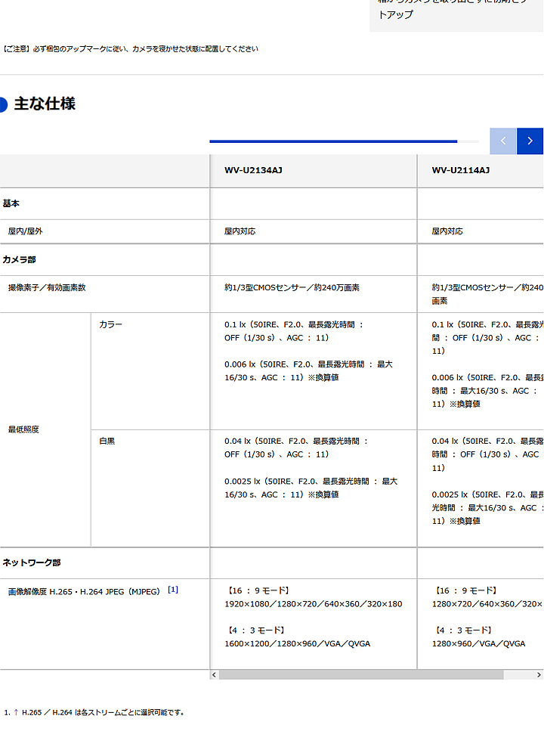Click the 1920×1080 resolution line
Viewport: 544px width, 756px height.
coord(314,603)
